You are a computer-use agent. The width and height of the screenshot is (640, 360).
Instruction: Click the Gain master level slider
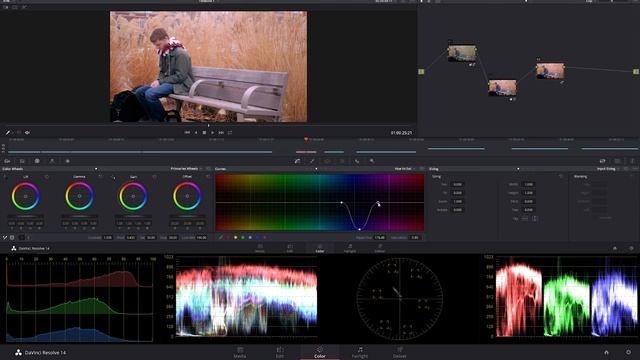[x=133, y=216]
